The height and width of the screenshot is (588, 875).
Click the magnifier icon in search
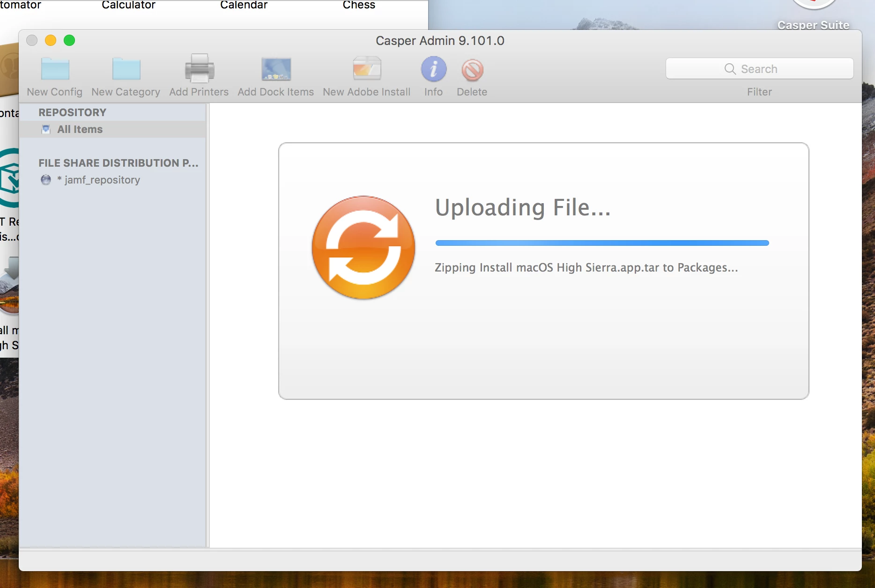click(x=730, y=69)
